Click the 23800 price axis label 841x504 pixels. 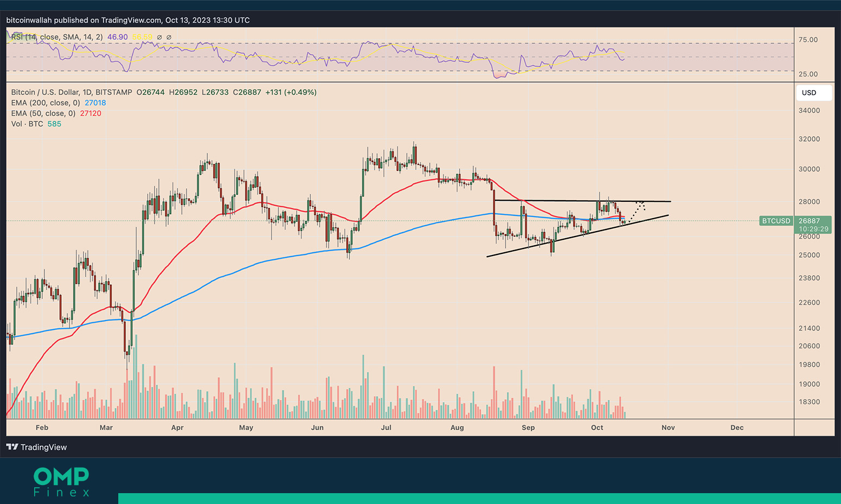809,278
